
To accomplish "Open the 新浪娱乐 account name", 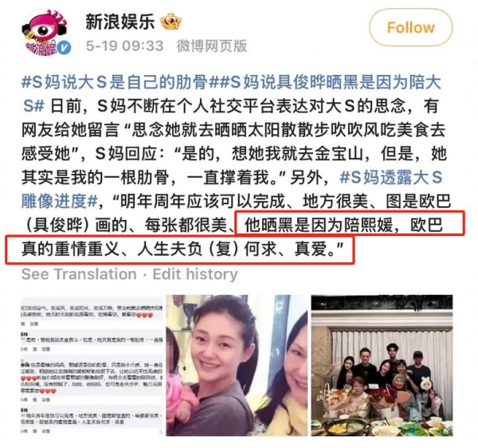I will pos(119,22).
